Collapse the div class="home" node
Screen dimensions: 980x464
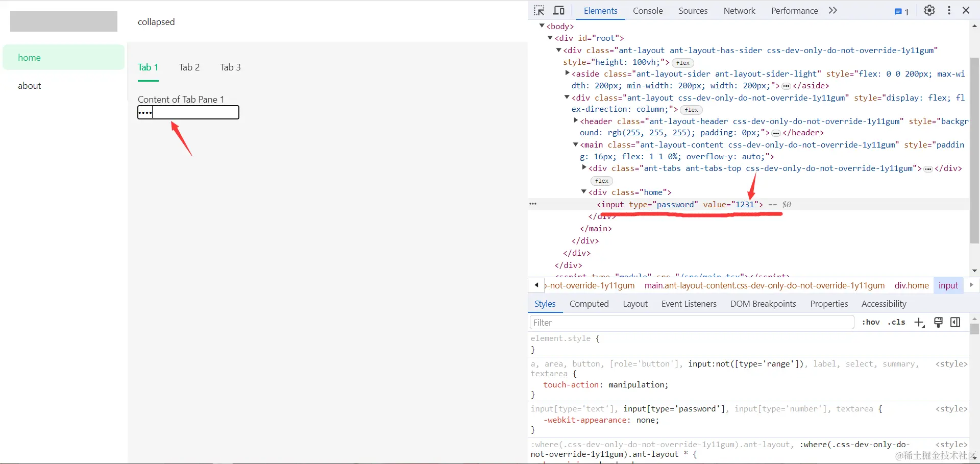tap(584, 192)
